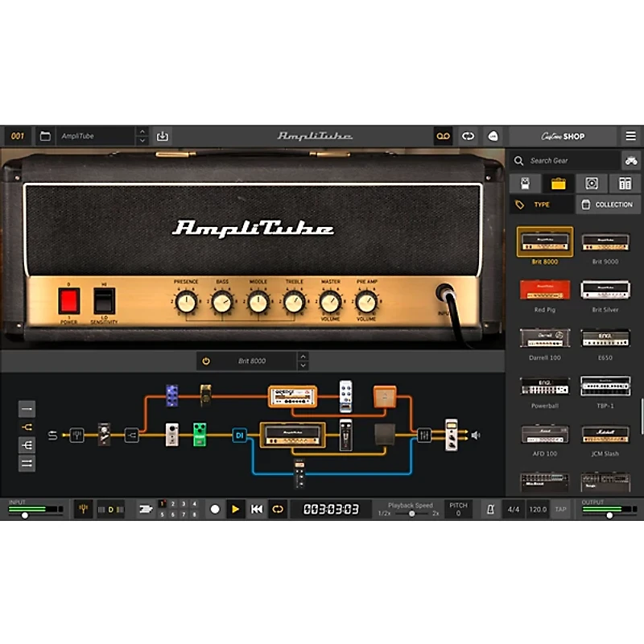The height and width of the screenshot is (644, 644).
Task: Open the save preset icon in top bar
Action: coord(163,136)
